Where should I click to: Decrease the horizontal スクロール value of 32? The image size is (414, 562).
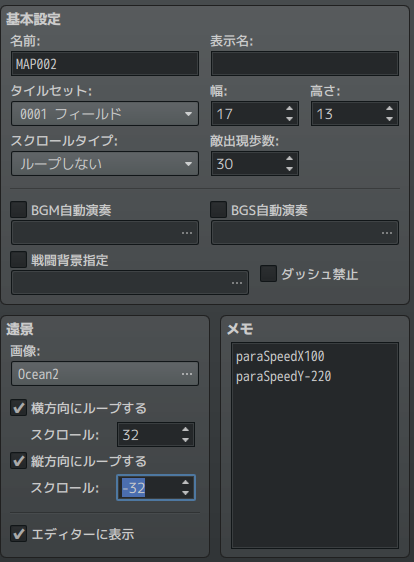185,440
